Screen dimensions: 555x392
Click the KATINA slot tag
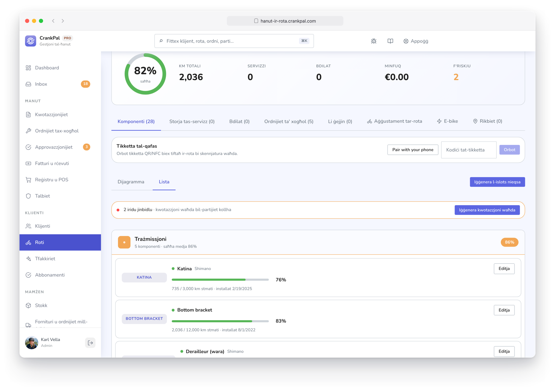click(144, 277)
